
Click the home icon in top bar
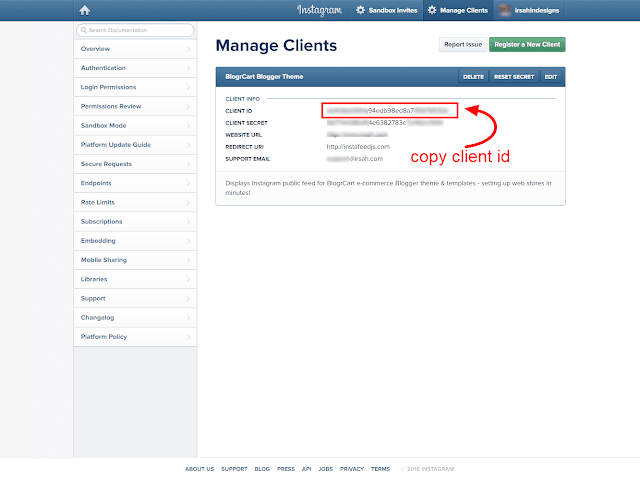point(84,10)
